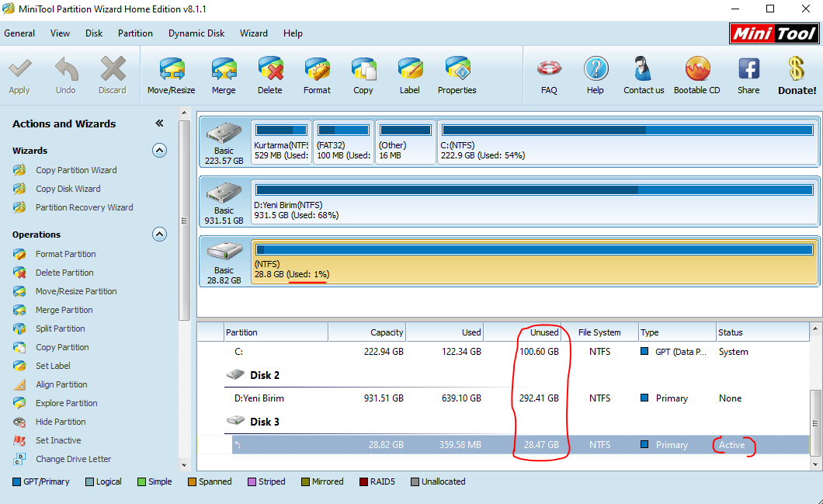
Task: Select the Kurtarma 529 MB partition block
Action: pos(281,142)
